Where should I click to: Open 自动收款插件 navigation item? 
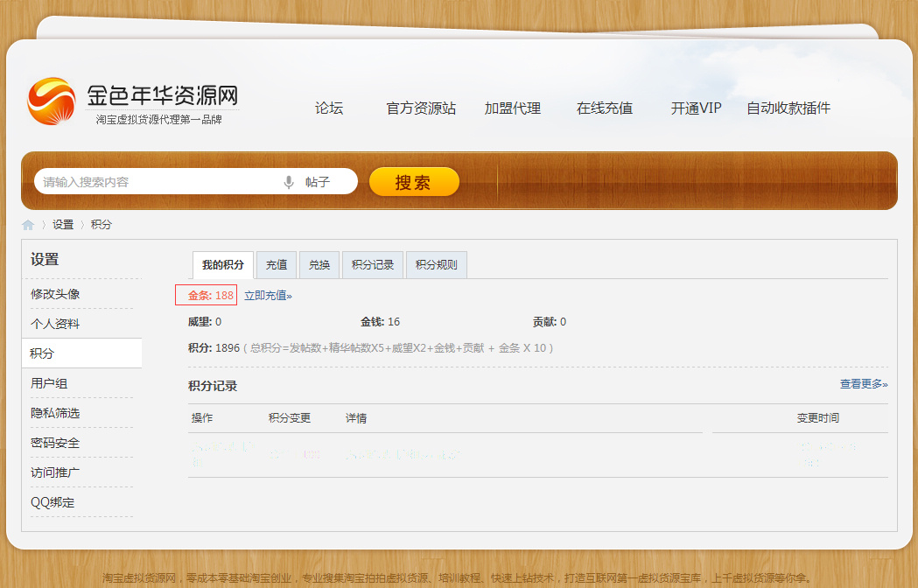click(788, 108)
